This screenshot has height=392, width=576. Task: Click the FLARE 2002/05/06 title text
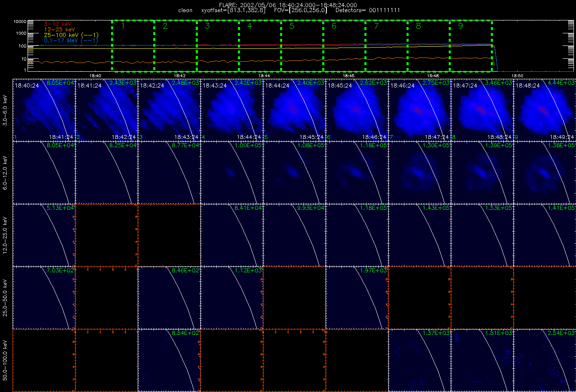(x=288, y=5)
